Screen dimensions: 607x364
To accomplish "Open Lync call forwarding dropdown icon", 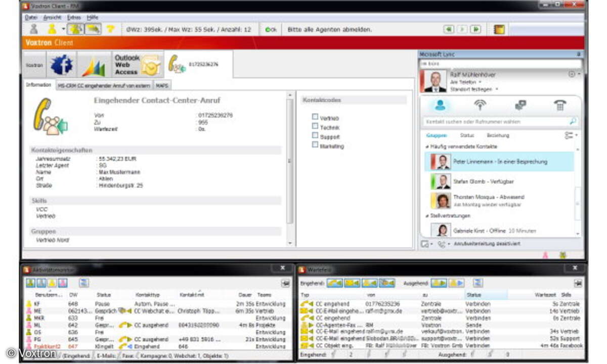I will point(444,245).
